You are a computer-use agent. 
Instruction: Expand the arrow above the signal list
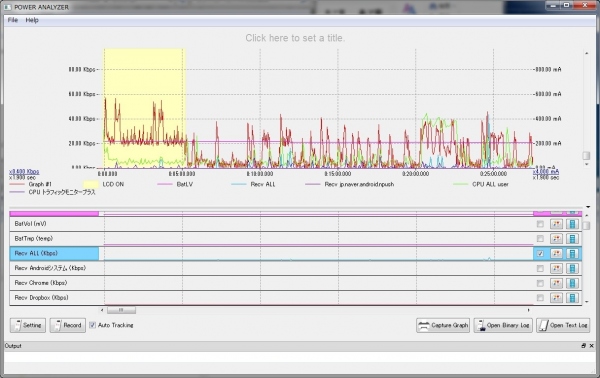(588, 207)
